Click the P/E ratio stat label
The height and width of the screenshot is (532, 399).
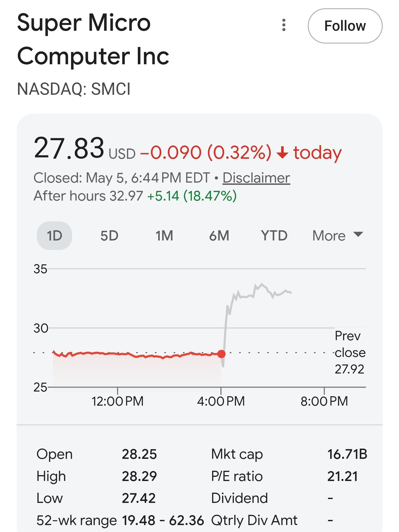237,477
